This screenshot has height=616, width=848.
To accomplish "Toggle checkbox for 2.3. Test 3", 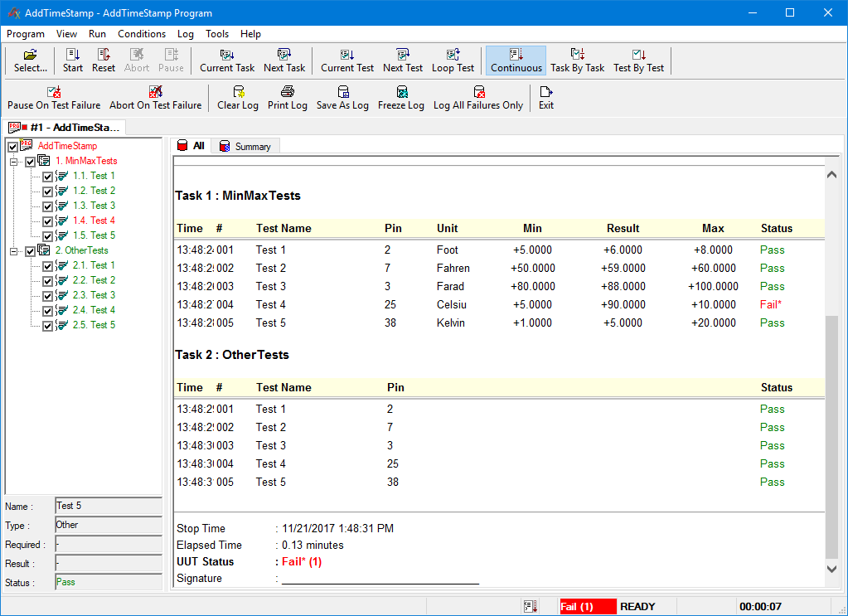I will point(47,296).
